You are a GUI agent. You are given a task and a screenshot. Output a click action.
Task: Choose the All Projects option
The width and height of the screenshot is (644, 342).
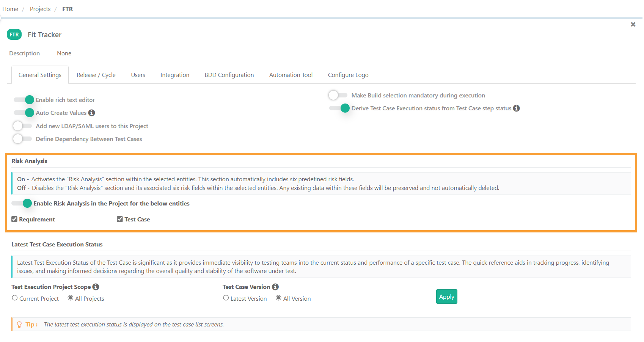tap(70, 298)
